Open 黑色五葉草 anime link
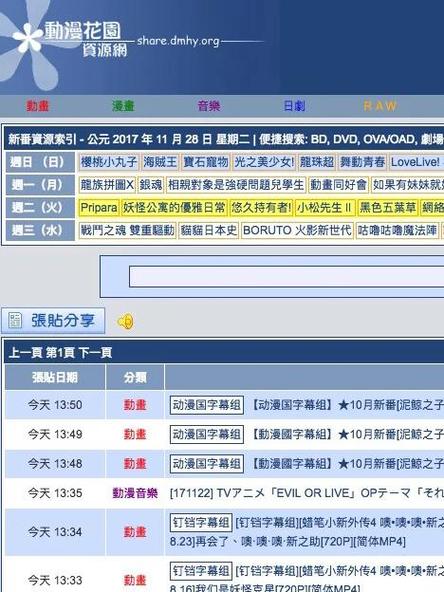The width and height of the screenshot is (444, 592). 388,207
